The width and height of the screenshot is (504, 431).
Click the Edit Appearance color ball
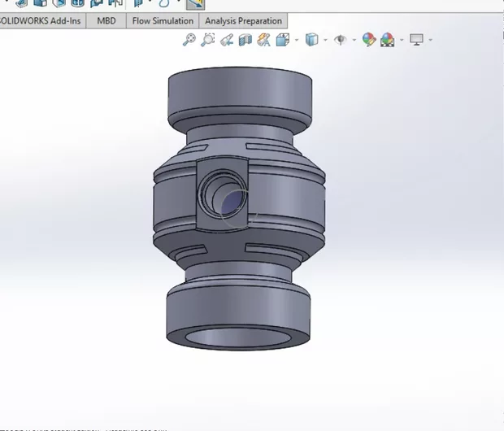(x=369, y=39)
